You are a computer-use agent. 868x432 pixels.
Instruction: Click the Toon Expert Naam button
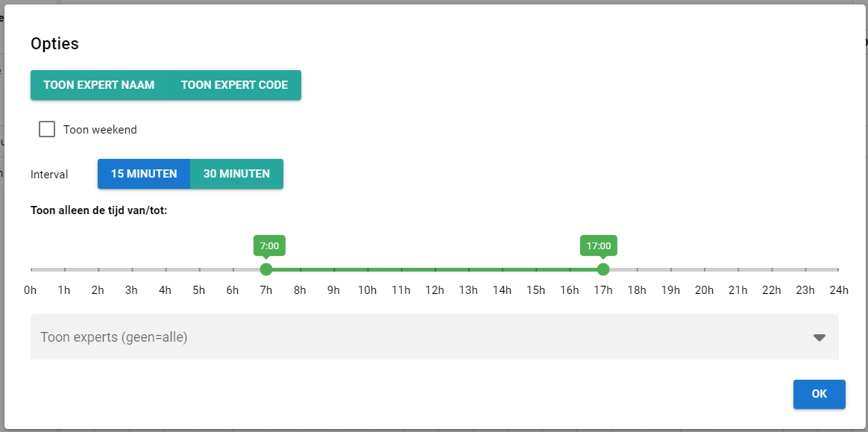[x=99, y=85]
